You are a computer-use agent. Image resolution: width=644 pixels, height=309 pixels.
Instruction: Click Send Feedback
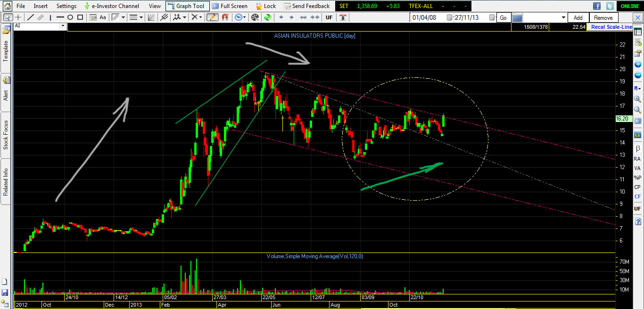306,6
